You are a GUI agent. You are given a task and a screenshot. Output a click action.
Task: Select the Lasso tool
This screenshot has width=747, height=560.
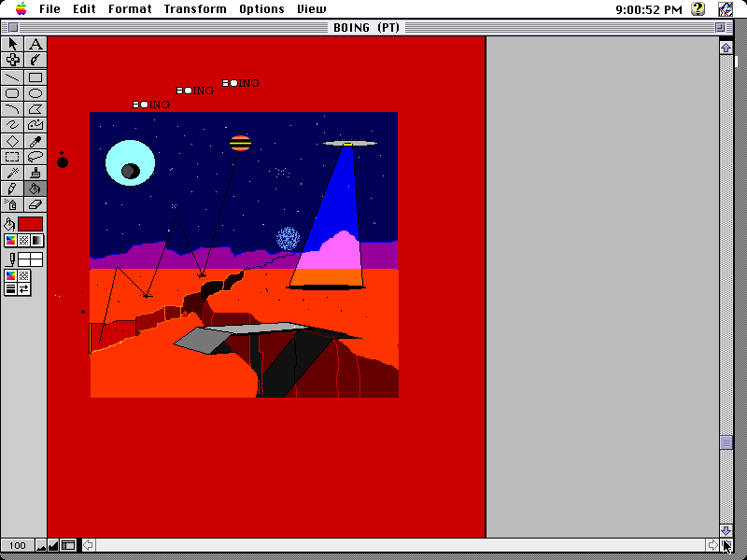35,157
